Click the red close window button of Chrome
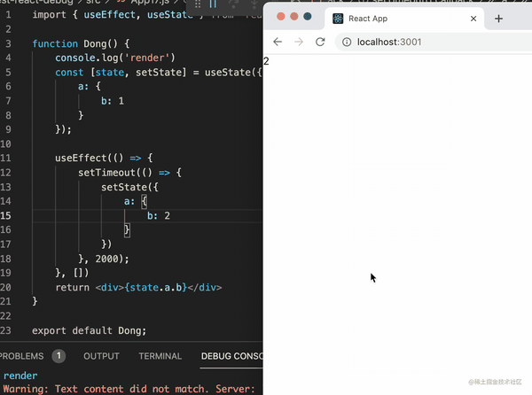 click(280, 16)
